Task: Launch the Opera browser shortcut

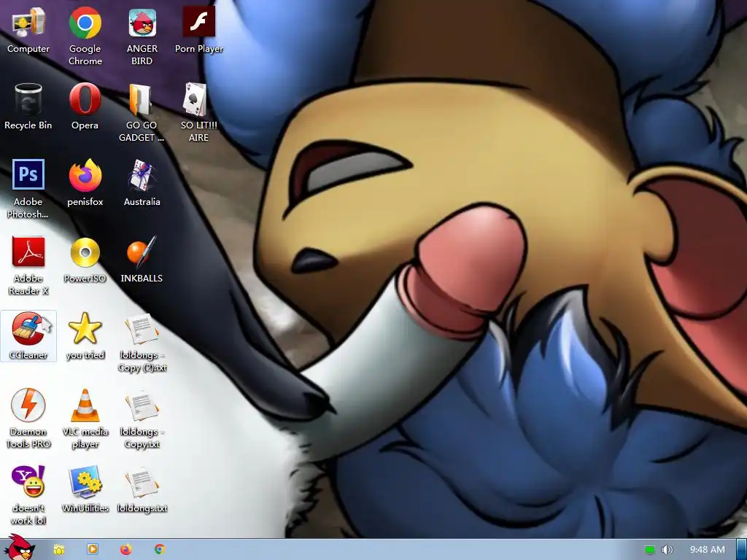Action: coord(85,107)
